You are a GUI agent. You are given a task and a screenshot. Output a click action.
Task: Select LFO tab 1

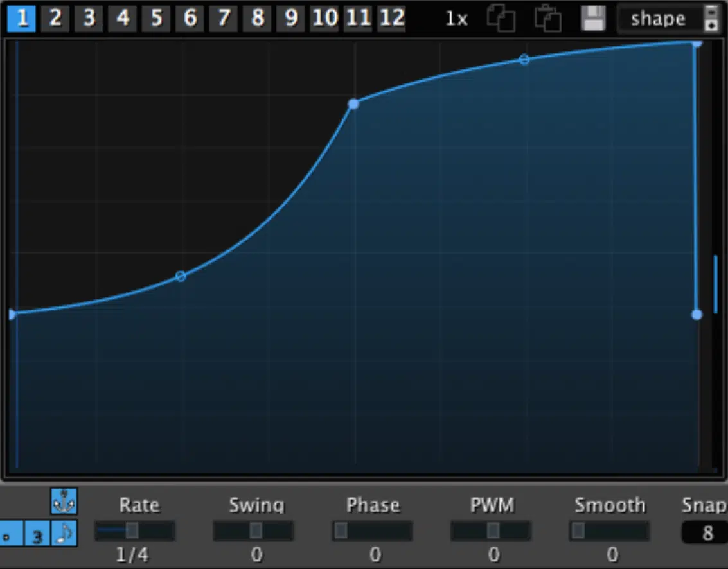click(x=21, y=19)
